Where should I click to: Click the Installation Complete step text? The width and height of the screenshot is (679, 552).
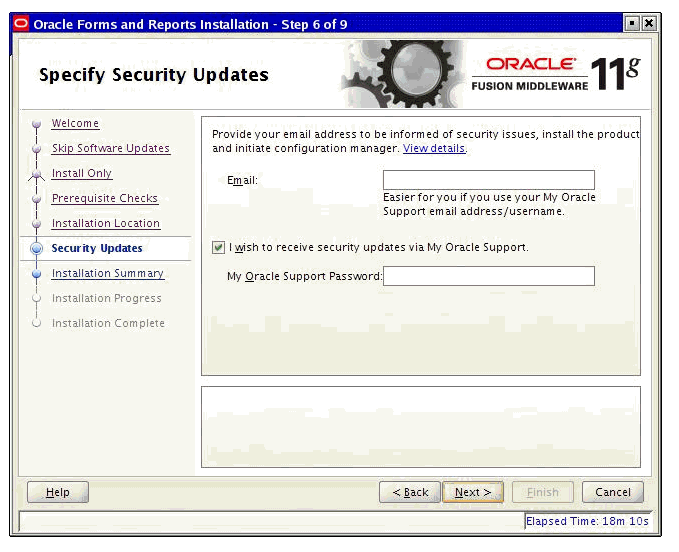click(108, 323)
